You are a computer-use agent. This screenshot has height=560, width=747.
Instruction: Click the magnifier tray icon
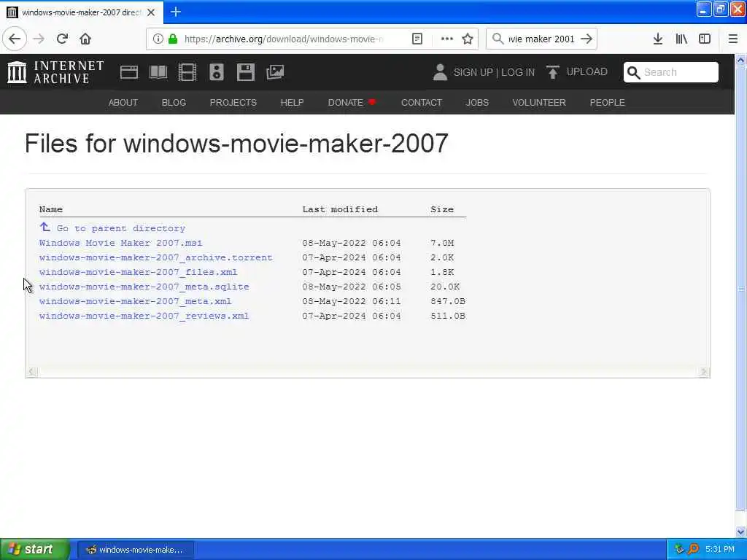point(693,550)
